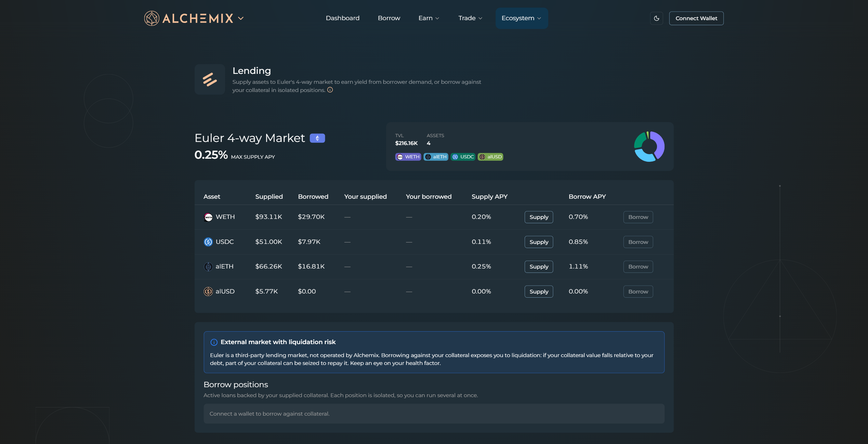Click the Euler 4-way Market heading
The width and height of the screenshot is (868, 444).
click(x=249, y=138)
